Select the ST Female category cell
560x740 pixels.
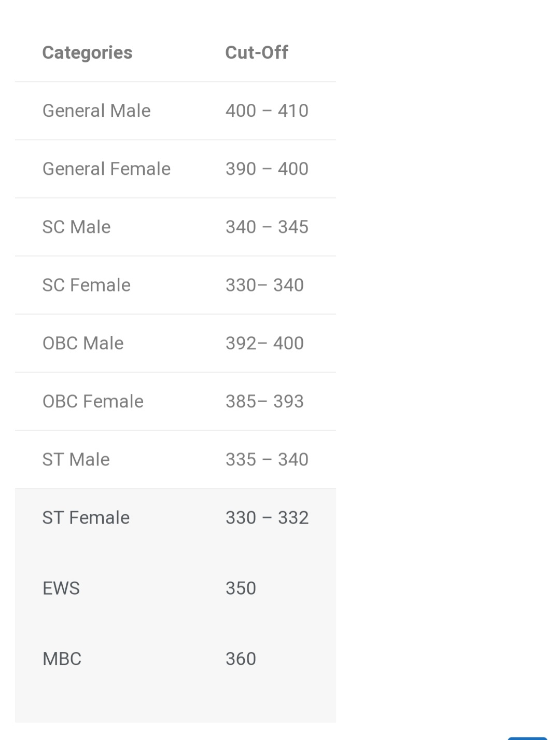[x=86, y=517]
